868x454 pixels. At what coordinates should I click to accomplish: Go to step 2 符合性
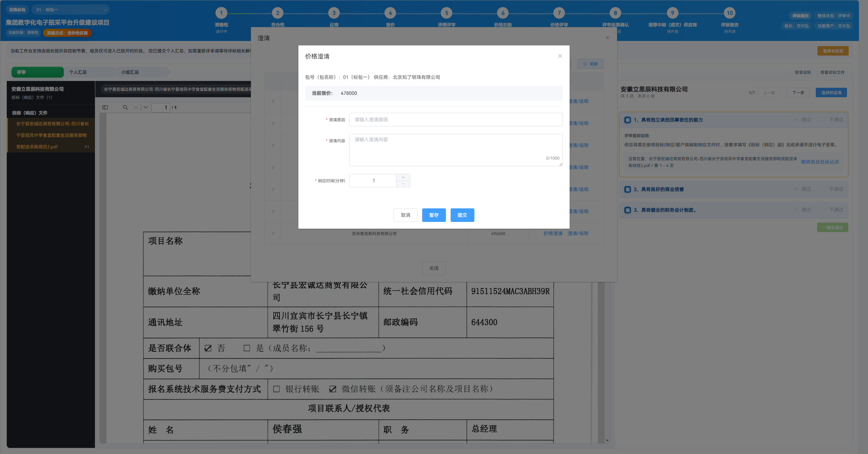pyautogui.click(x=278, y=13)
